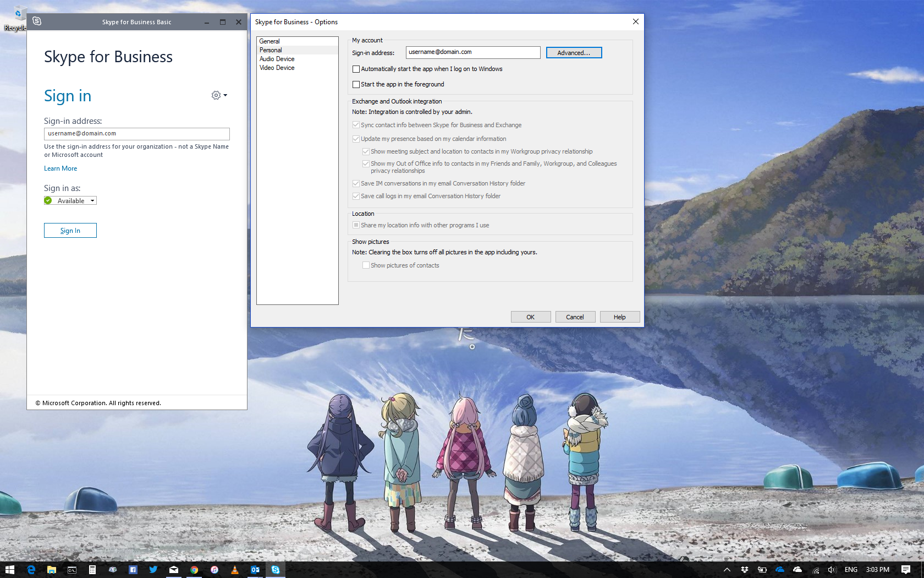The width and height of the screenshot is (924, 578).
Task: Open the options gear icon in Skype
Action: click(x=216, y=95)
